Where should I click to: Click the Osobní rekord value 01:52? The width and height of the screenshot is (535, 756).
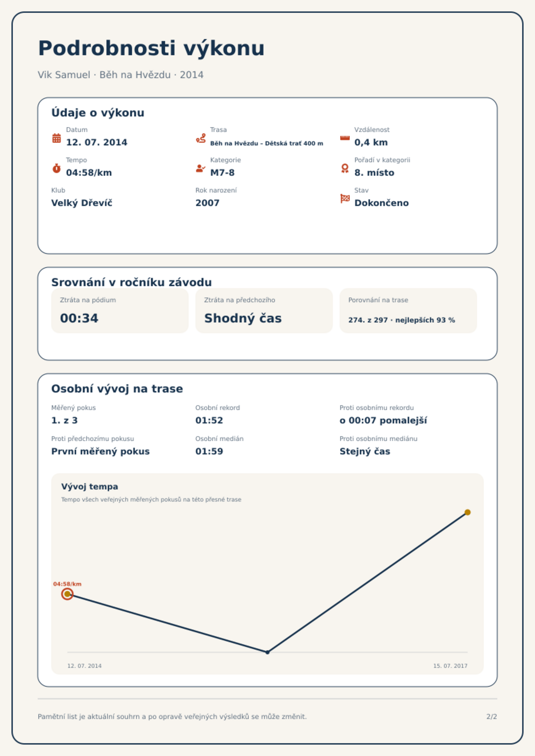point(209,420)
